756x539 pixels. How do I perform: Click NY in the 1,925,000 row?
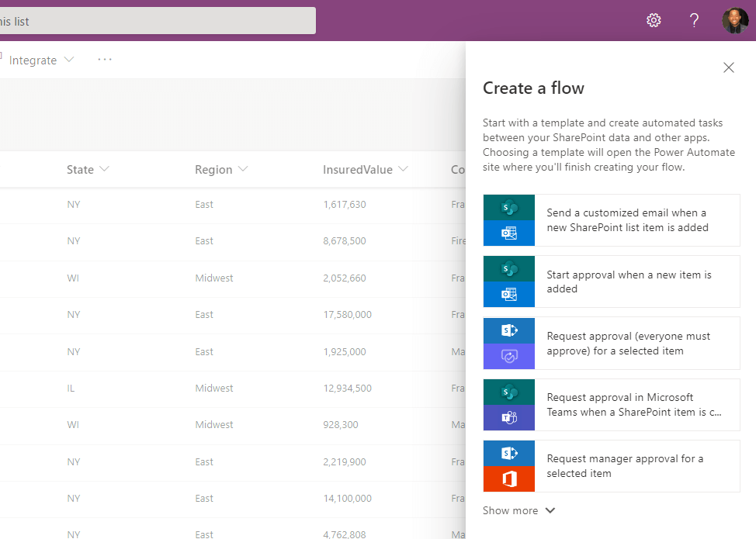point(73,351)
